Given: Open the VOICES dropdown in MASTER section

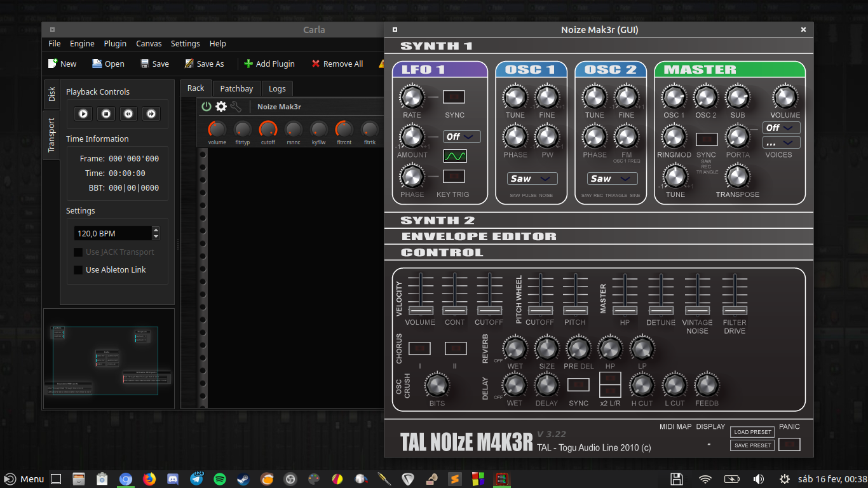Looking at the screenshot, I should [x=781, y=142].
